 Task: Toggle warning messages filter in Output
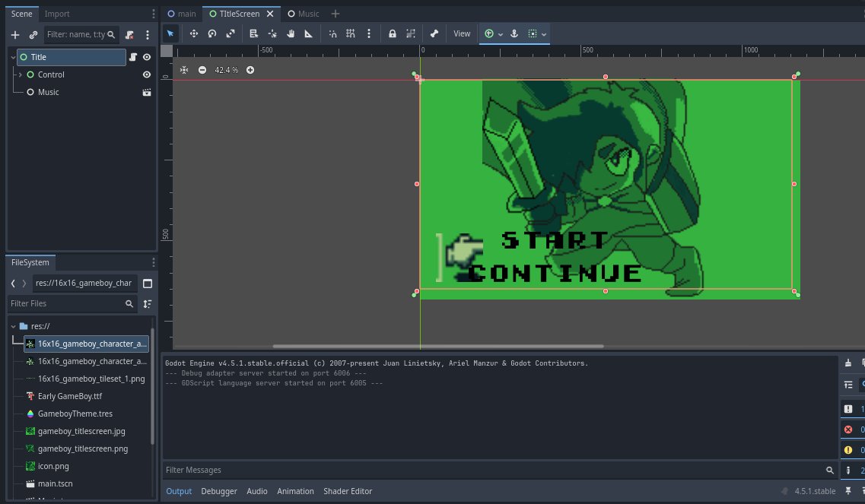[x=852, y=450]
